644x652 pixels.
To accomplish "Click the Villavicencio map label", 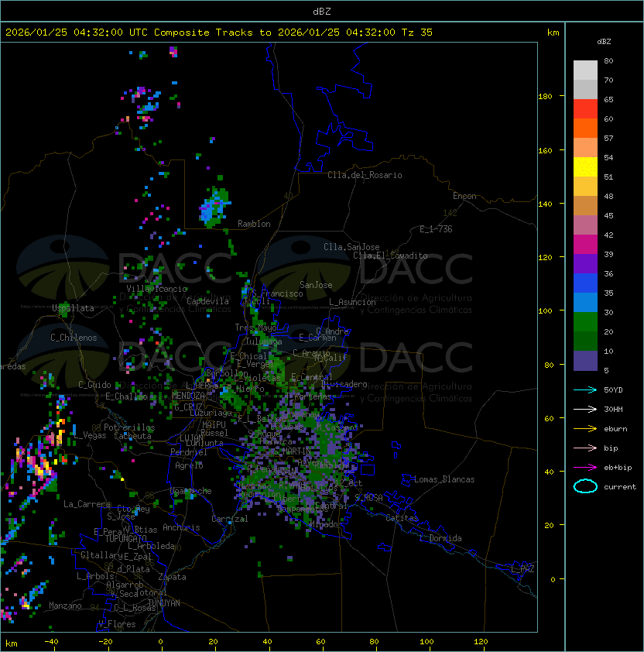I will 156,289.
